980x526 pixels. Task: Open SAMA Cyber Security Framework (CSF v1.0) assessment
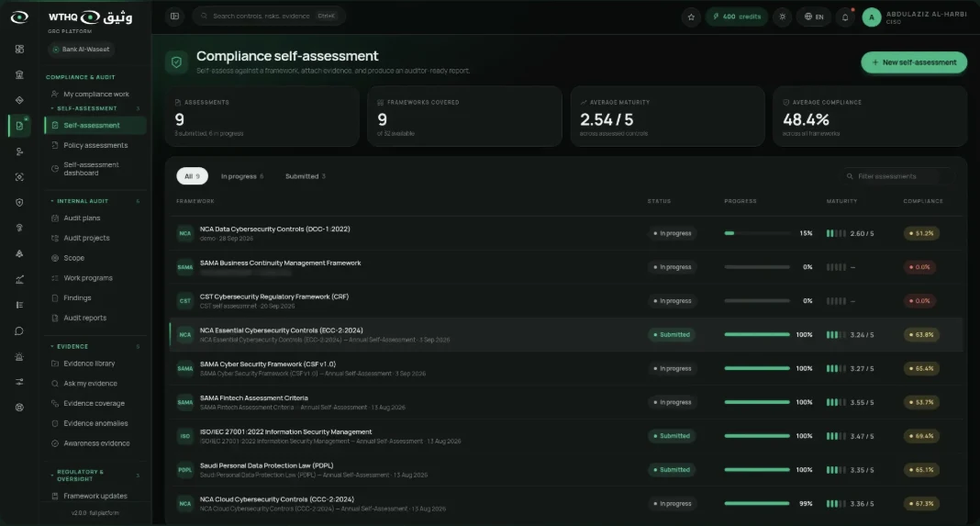pyautogui.click(x=565, y=368)
